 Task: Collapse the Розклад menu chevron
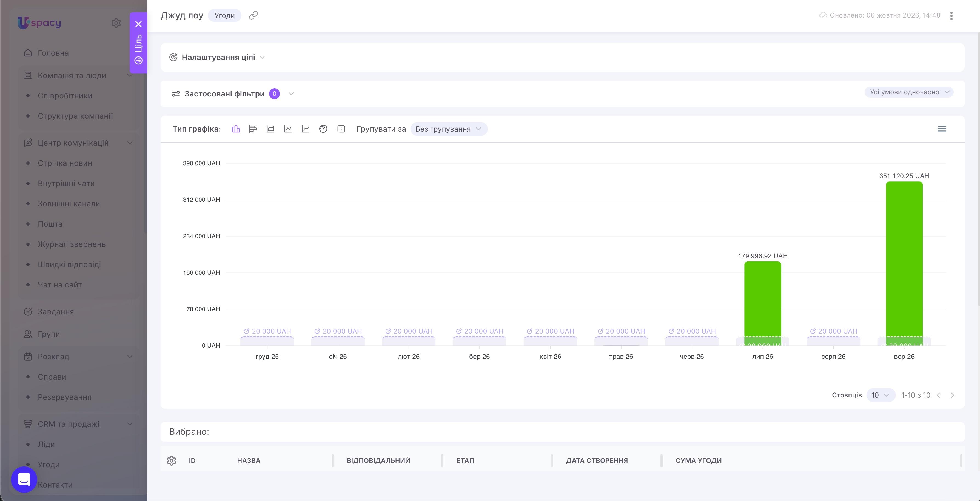click(x=130, y=357)
